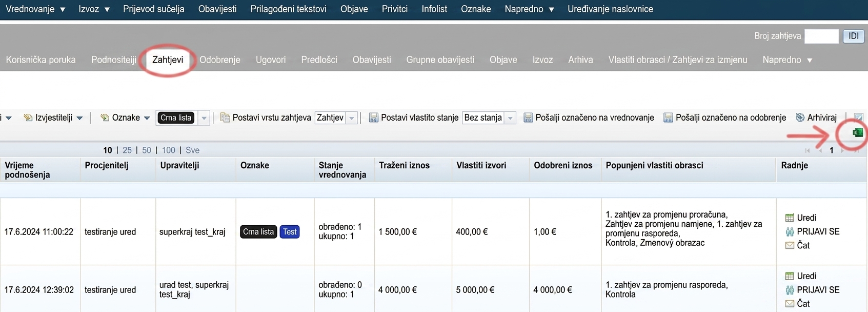This screenshot has height=312, width=868.
Task: Show 25 rows per page
Action: 127,150
